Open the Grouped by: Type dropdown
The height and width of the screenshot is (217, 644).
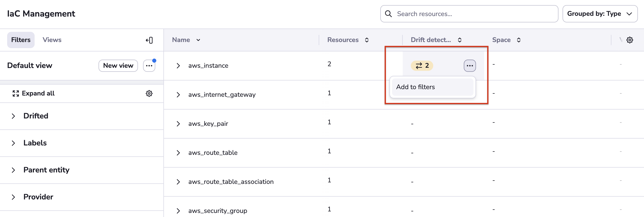coord(600,14)
